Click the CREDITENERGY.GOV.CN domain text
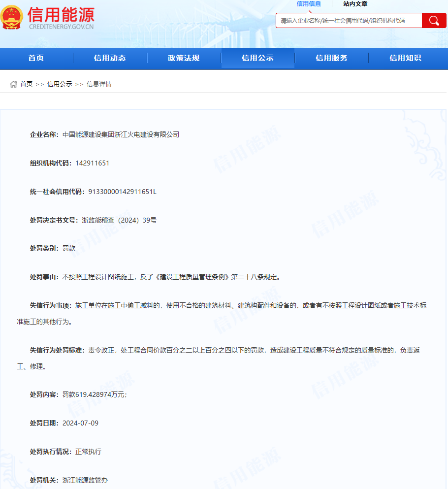The width and height of the screenshot is (448, 489). [x=61, y=27]
